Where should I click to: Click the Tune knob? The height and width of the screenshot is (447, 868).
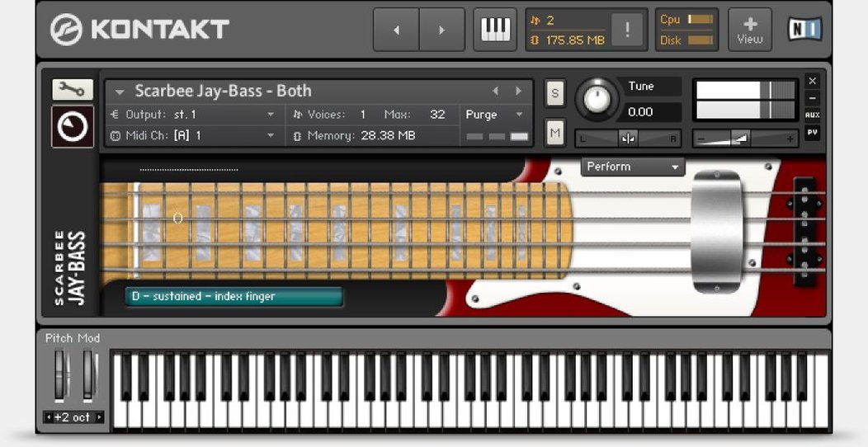597,100
